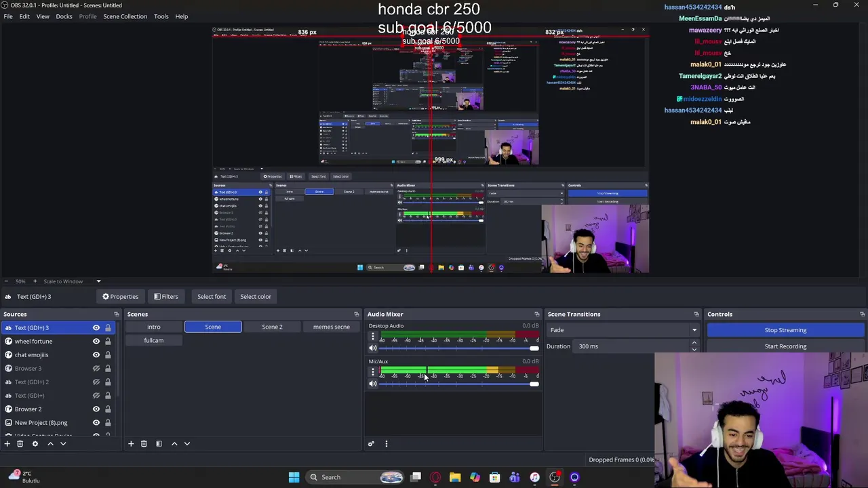The height and width of the screenshot is (488, 868).
Task: Undock the Scenes panel
Action: pos(357,314)
